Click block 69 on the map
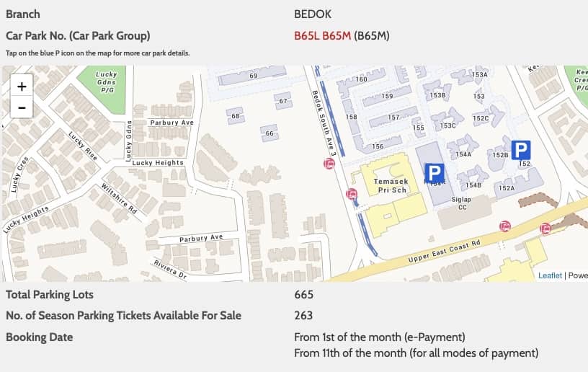Viewport: 588px width, 372px height. 254,76
